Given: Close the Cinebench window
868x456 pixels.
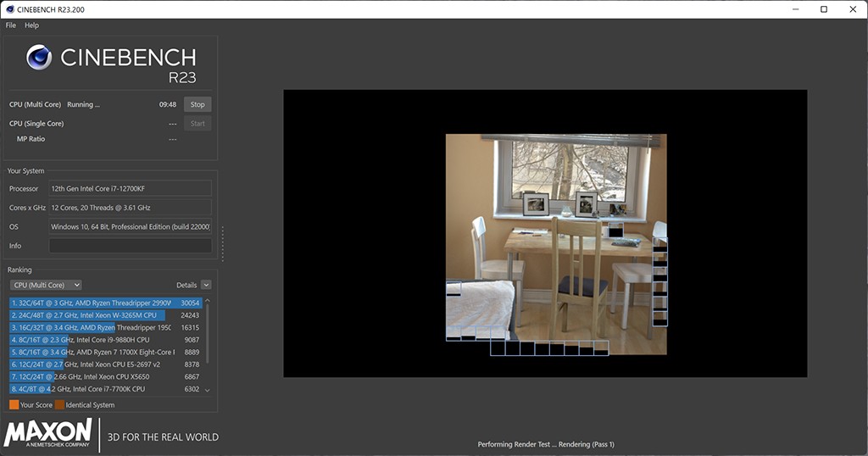Looking at the screenshot, I should tap(852, 9).
